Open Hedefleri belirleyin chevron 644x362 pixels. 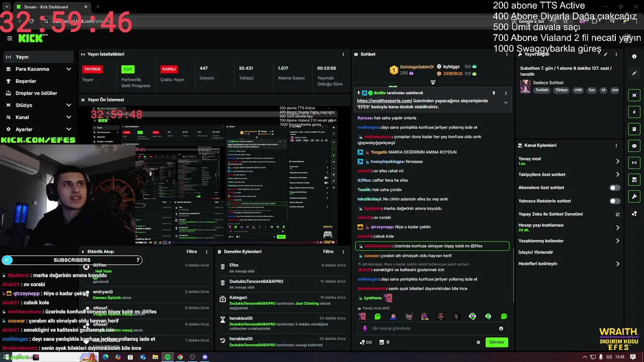click(617, 263)
